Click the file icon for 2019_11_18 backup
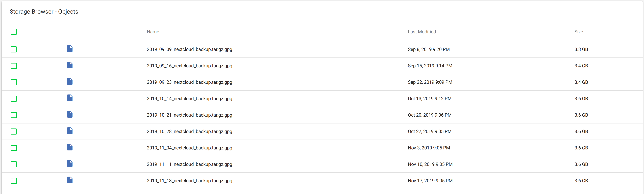 70,180
